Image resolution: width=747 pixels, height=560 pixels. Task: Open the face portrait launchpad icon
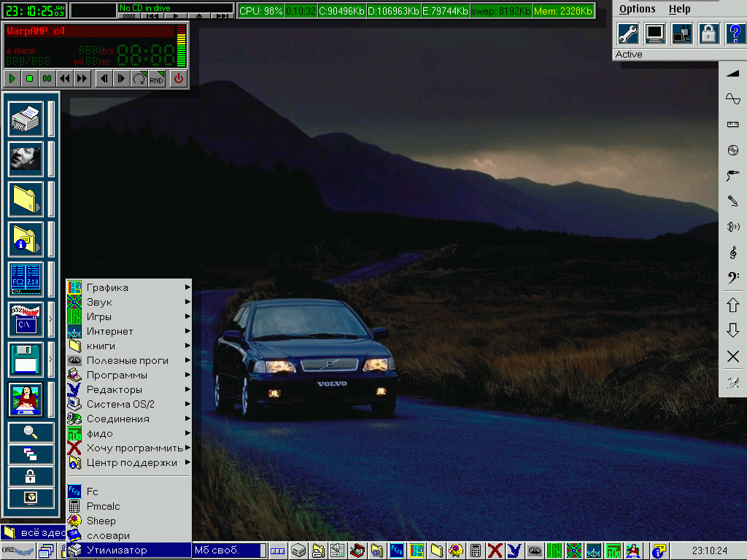(26, 159)
